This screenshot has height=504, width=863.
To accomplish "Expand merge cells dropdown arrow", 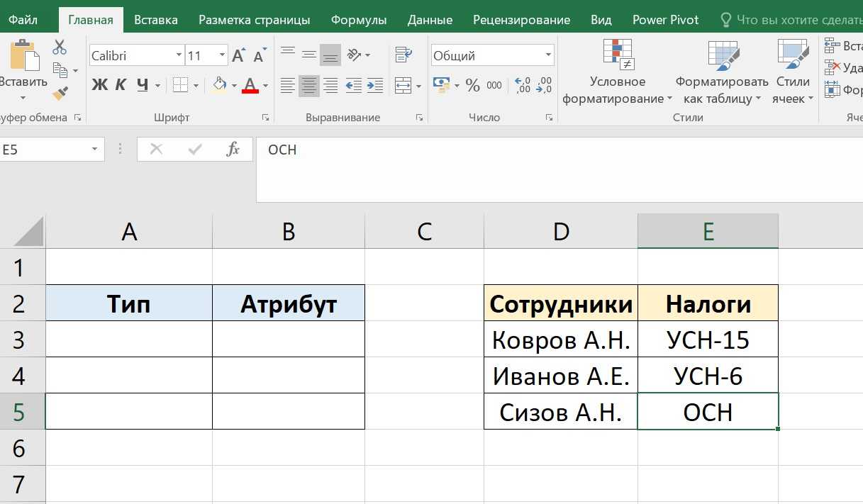I will [418, 86].
